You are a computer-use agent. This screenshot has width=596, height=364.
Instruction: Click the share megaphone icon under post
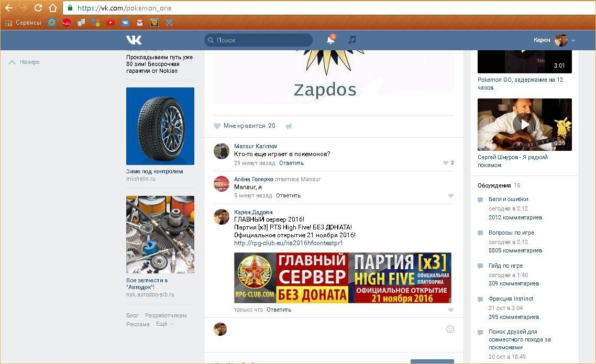point(288,126)
